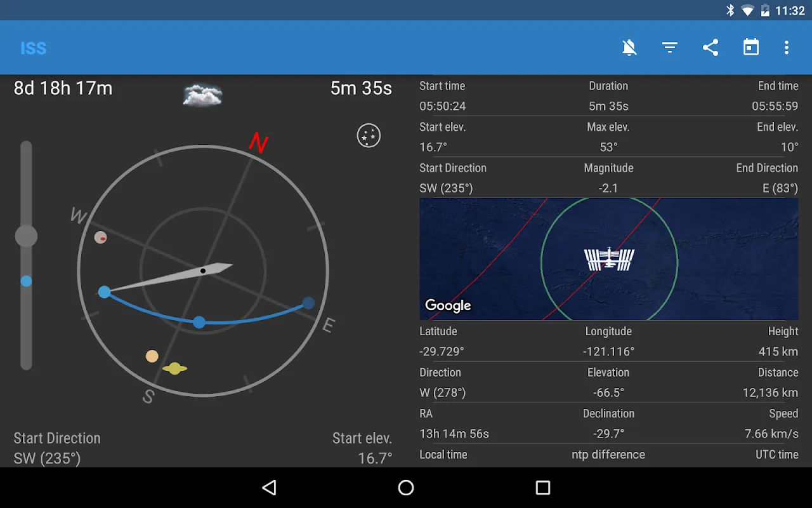Tap start time value 05:50:24

443,106
